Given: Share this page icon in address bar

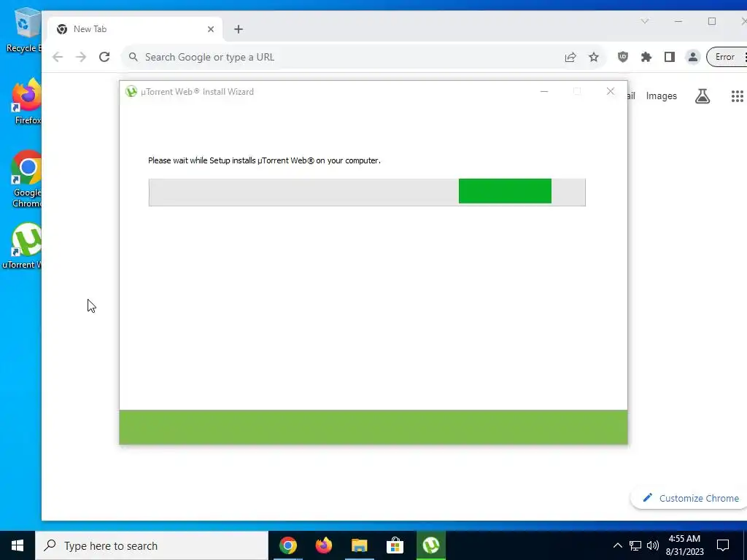Looking at the screenshot, I should click(570, 57).
